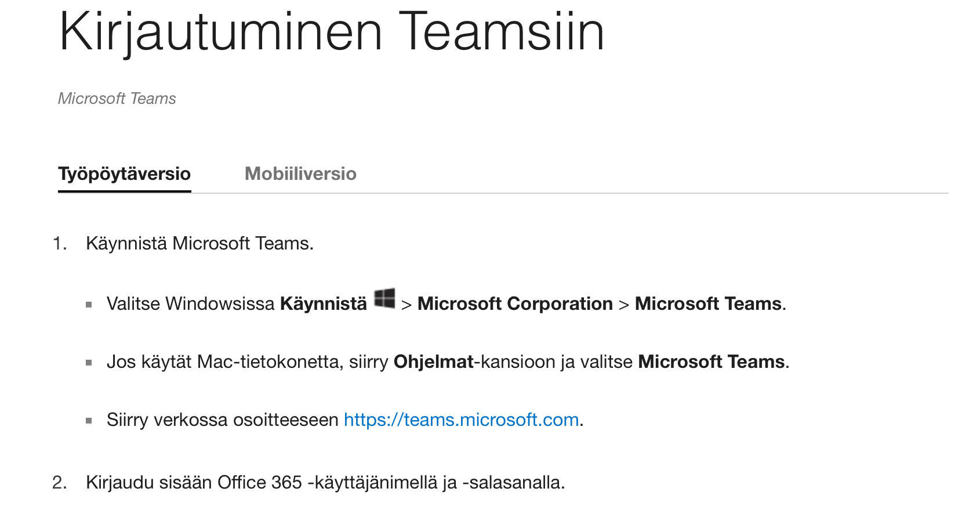The width and height of the screenshot is (980, 510).
Task: Click the bullet marker before Siirry verkossa
Action: pyautogui.click(x=89, y=421)
